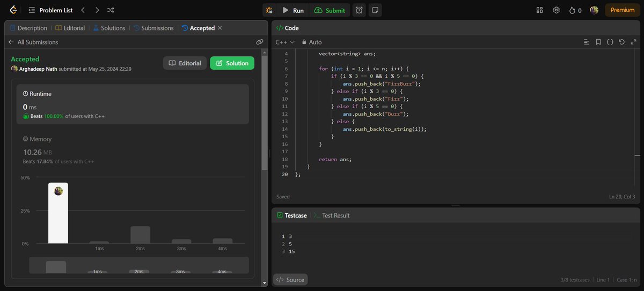Reset code to default icon
644x291 pixels.
click(622, 42)
